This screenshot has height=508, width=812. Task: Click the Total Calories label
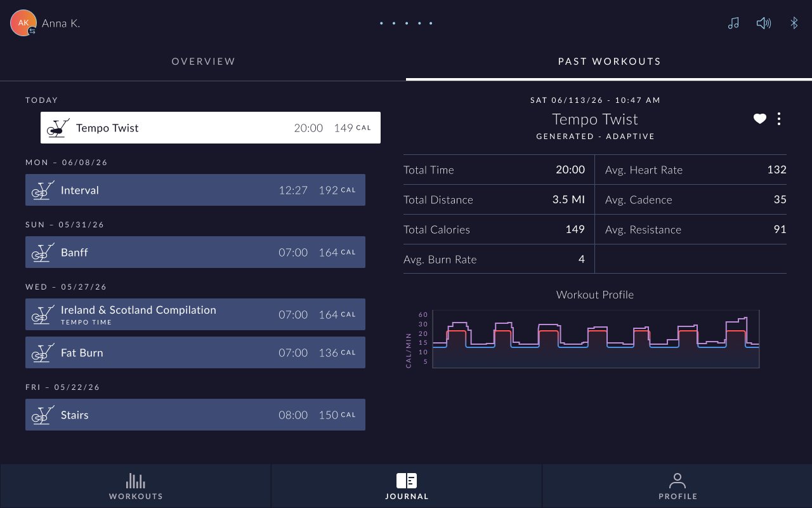coord(436,229)
